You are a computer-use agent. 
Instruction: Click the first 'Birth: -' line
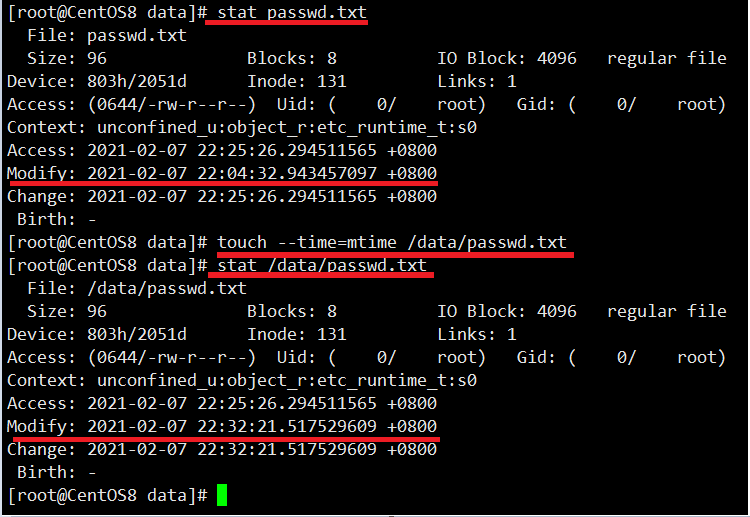point(56,220)
